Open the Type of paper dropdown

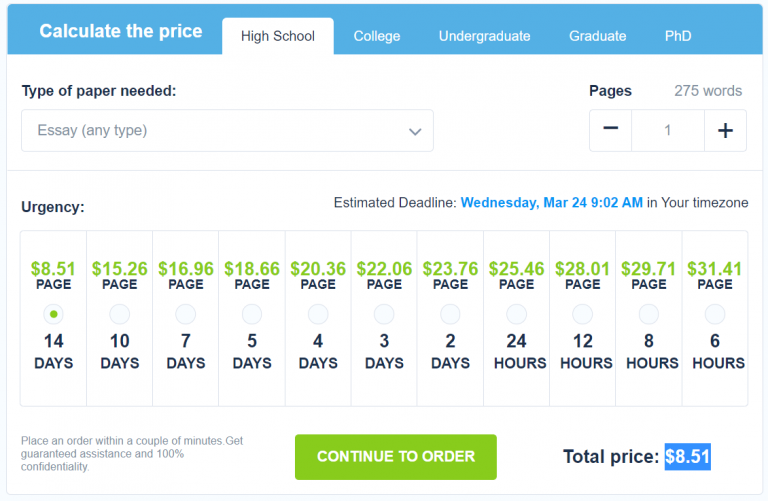[227, 130]
